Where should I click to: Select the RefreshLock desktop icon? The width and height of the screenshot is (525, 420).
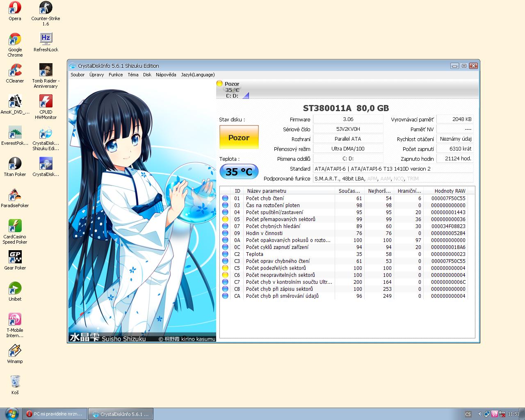(46, 42)
